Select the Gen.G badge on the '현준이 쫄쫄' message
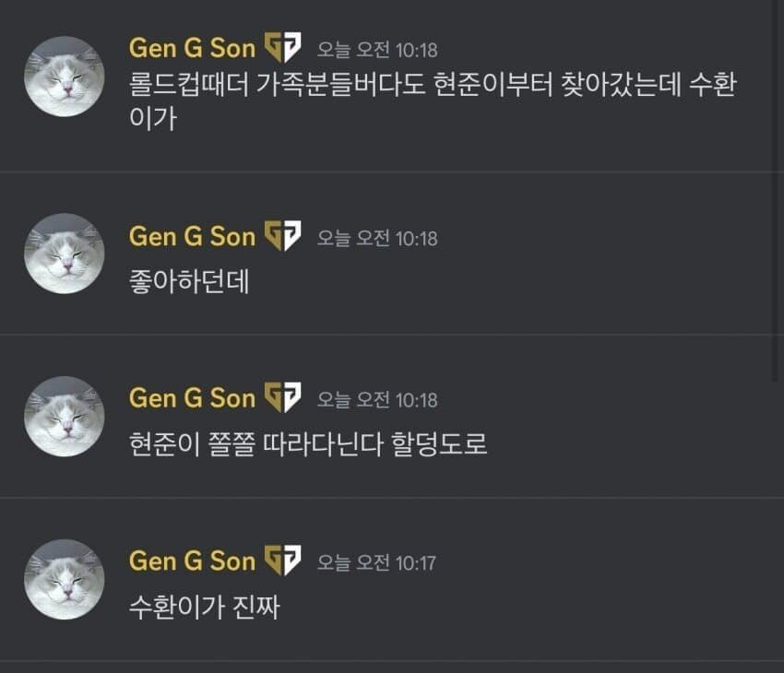This screenshot has height=673, width=784. coord(282,398)
